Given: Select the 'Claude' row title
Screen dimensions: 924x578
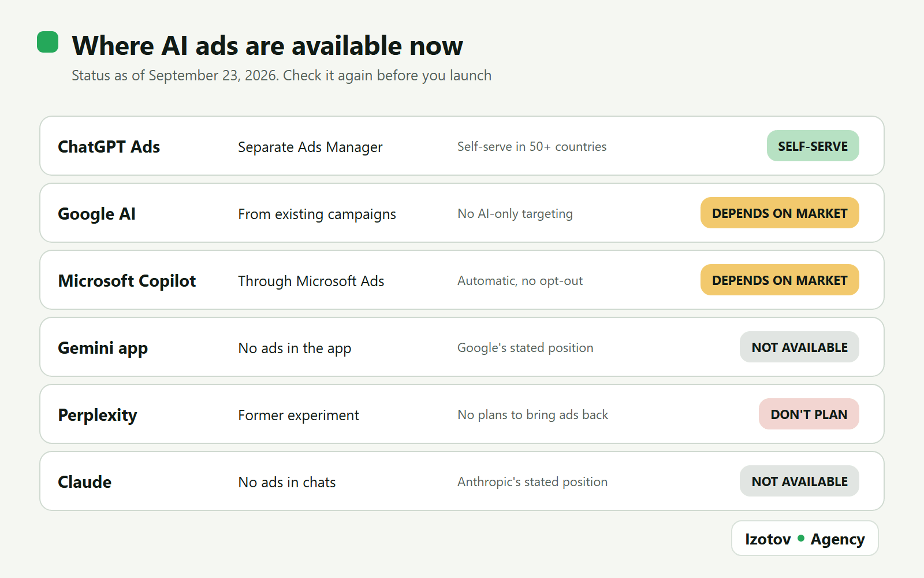Looking at the screenshot, I should (x=85, y=482).
